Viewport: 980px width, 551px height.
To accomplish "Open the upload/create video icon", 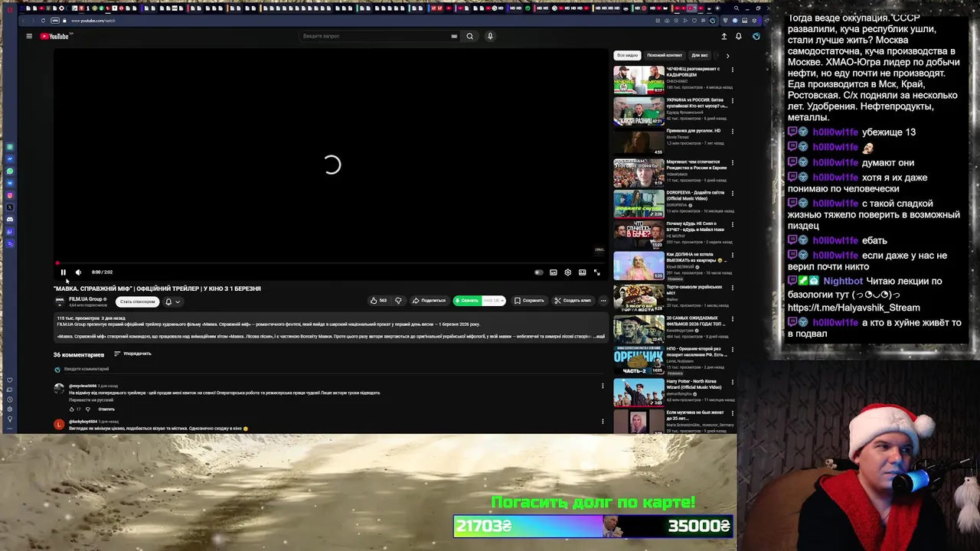I will pos(724,36).
